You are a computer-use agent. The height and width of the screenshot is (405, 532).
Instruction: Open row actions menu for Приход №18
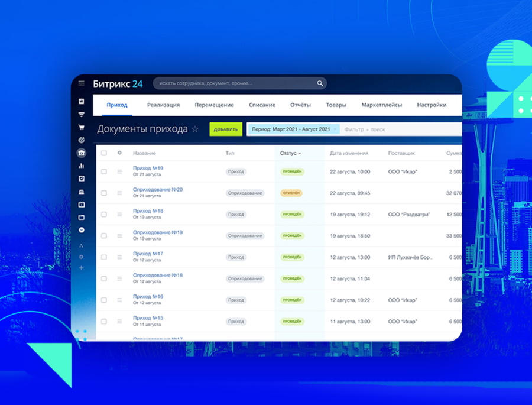[x=119, y=214]
